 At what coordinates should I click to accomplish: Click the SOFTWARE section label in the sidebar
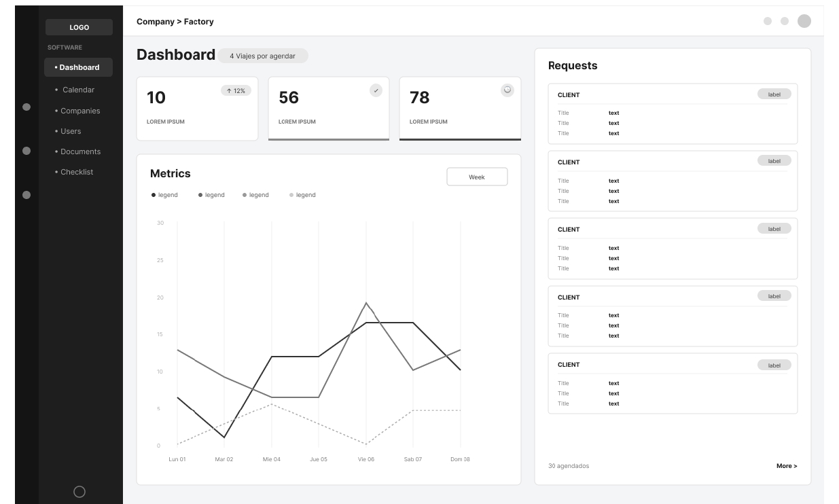pyautogui.click(x=65, y=48)
